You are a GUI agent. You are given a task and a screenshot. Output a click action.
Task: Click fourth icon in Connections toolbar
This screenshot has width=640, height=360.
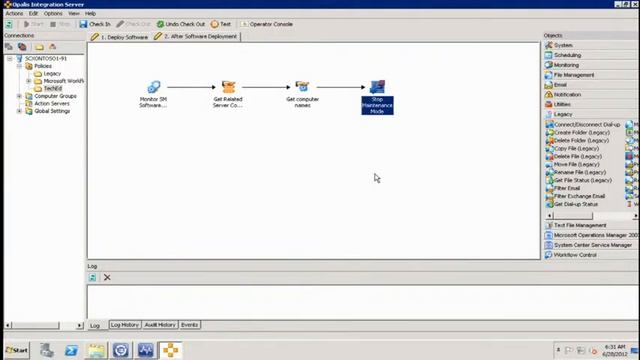point(52,47)
